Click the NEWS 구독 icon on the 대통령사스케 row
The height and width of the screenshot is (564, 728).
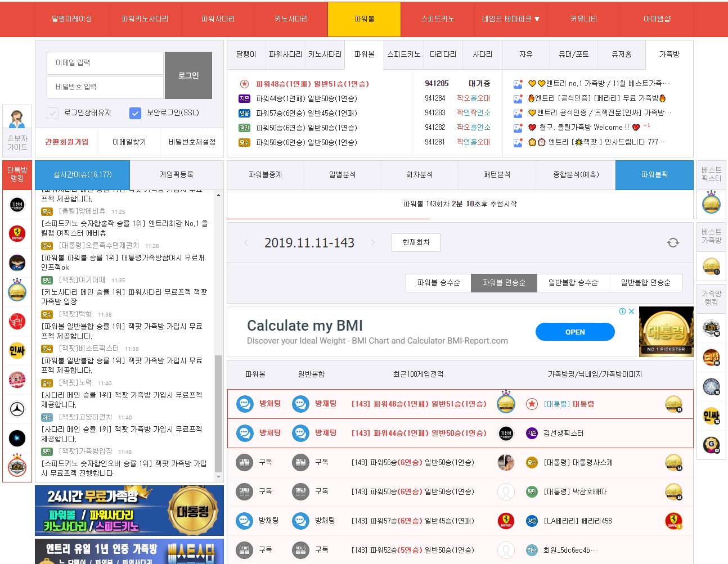pyautogui.click(x=245, y=462)
